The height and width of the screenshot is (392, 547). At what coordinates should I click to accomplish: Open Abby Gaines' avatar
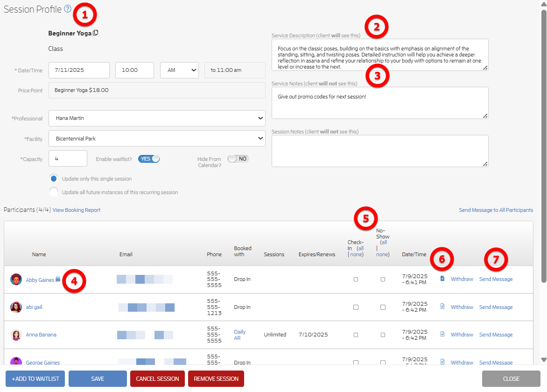[x=16, y=280]
